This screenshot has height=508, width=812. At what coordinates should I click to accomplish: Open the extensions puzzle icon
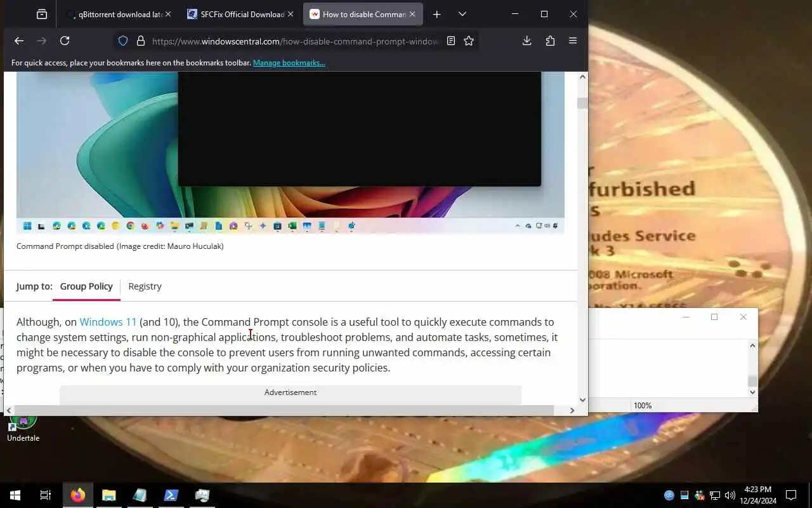(x=550, y=41)
